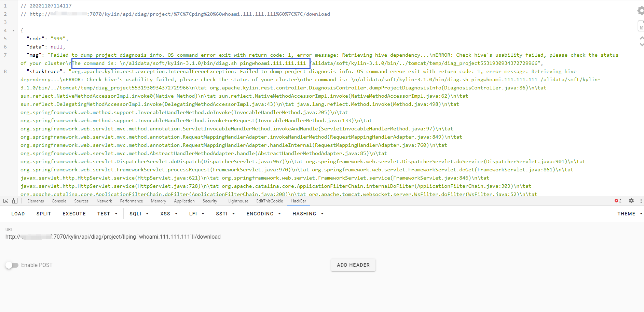
Task: Open DevTools three-dot options menu
Action: point(641,201)
